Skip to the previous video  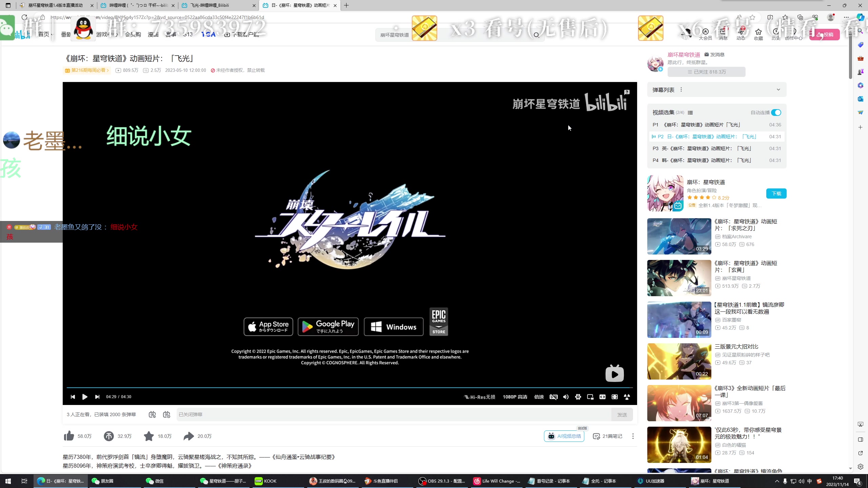click(x=73, y=397)
